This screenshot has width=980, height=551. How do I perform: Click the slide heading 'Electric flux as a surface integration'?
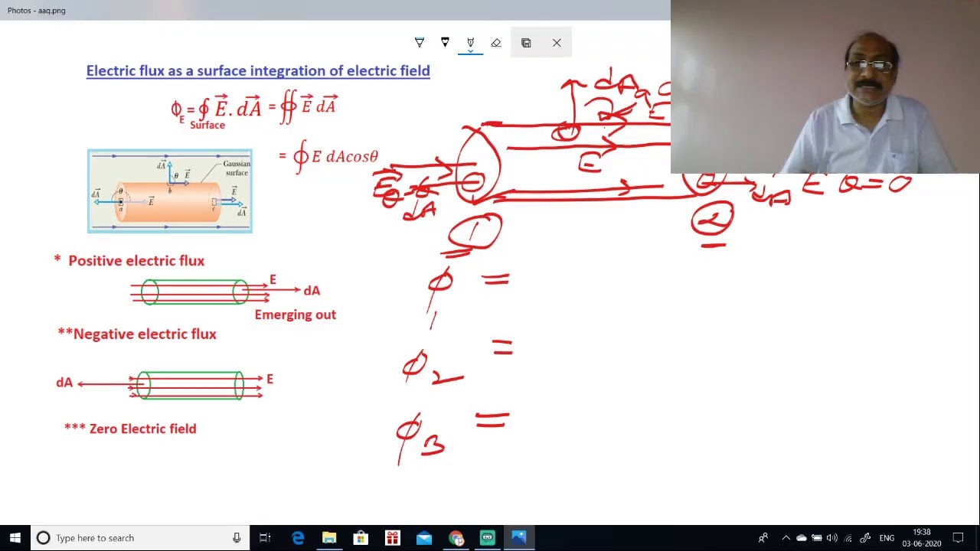tap(258, 70)
